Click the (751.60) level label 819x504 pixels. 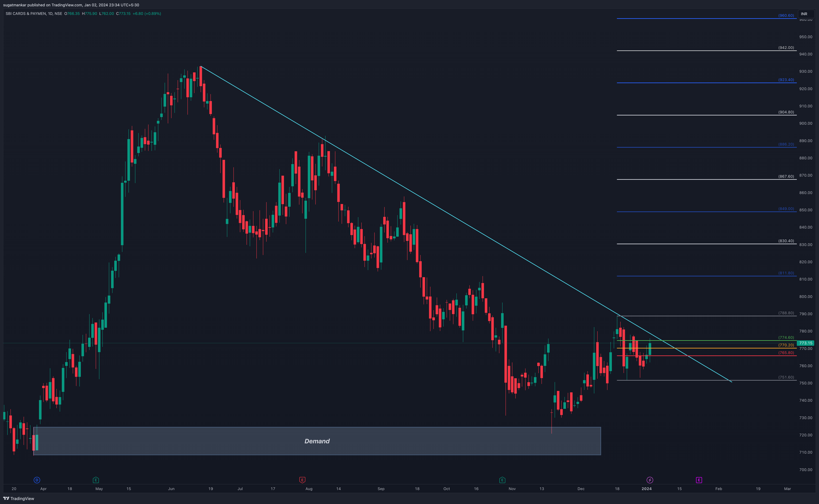point(786,377)
